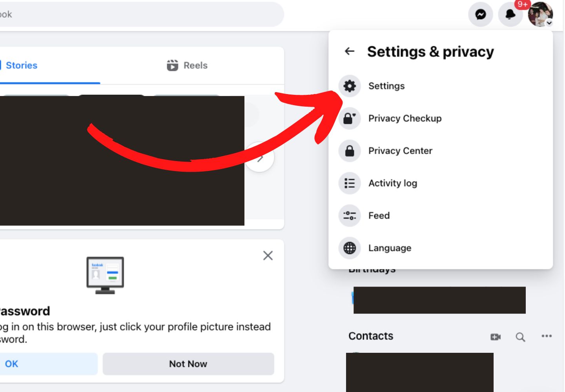
Task: Go back using the Settings & privacy arrow
Action: (x=350, y=51)
